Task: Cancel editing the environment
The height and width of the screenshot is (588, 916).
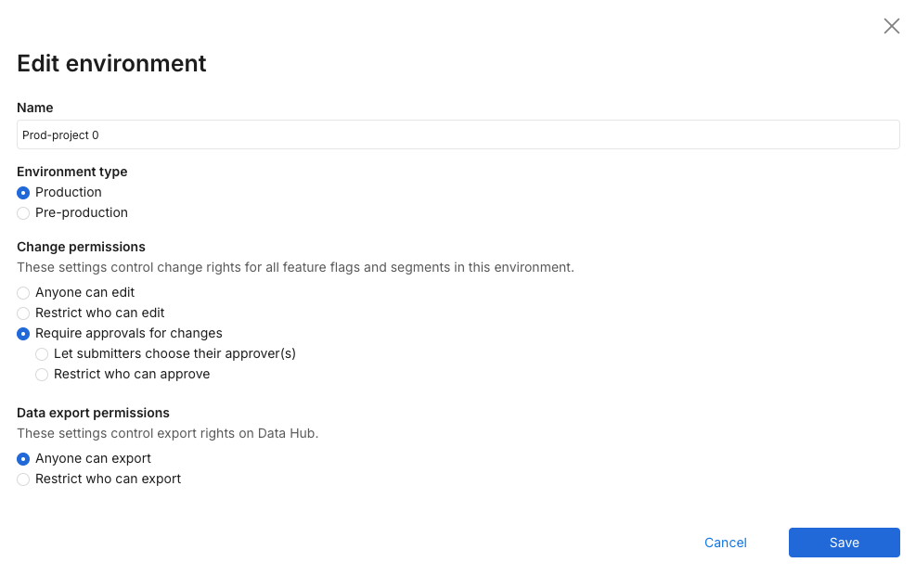Action: pos(725,543)
